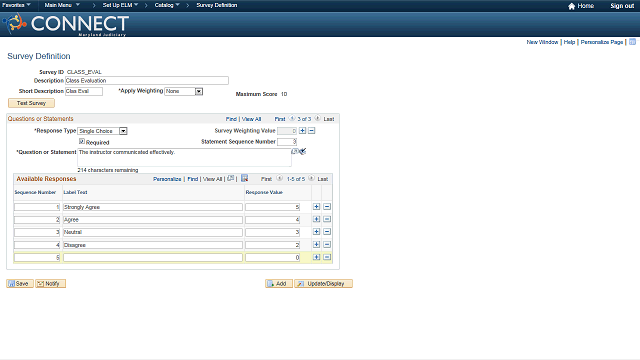Click the empty Label Text field in row five
This screenshot has height=360, width=640.
click(x=153, y=258)
